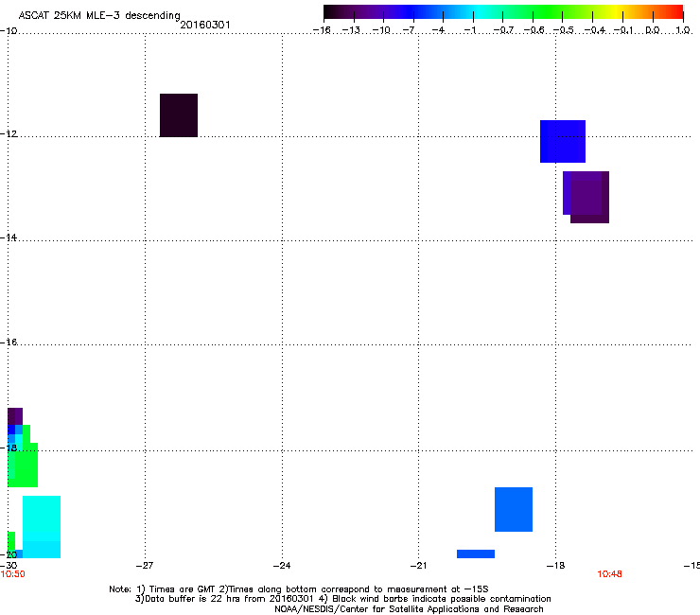Click the blue square cell below latitude -18
Screen dimensions: 700x615
point(514,509)
